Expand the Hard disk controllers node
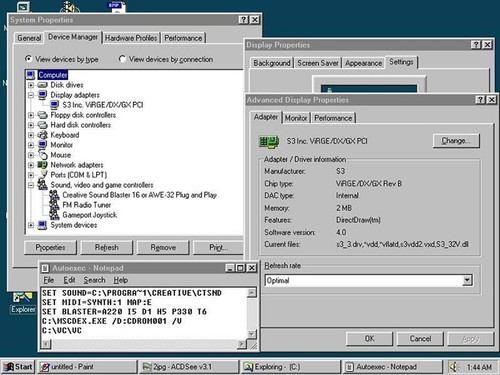 tap(31, 125)
